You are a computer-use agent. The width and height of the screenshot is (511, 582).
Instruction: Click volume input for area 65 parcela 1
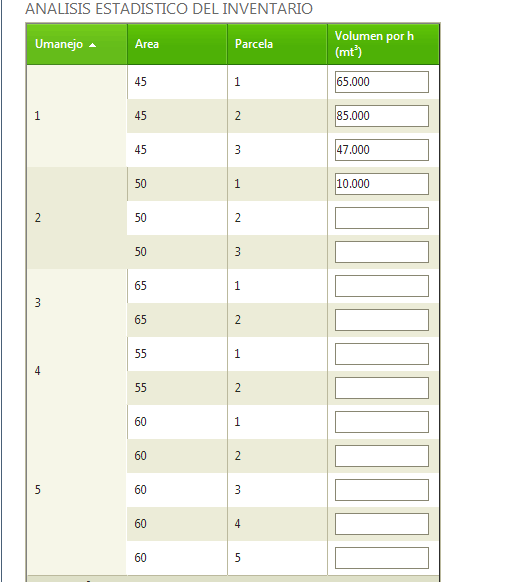pyautogui.click(x=381, y=286)
